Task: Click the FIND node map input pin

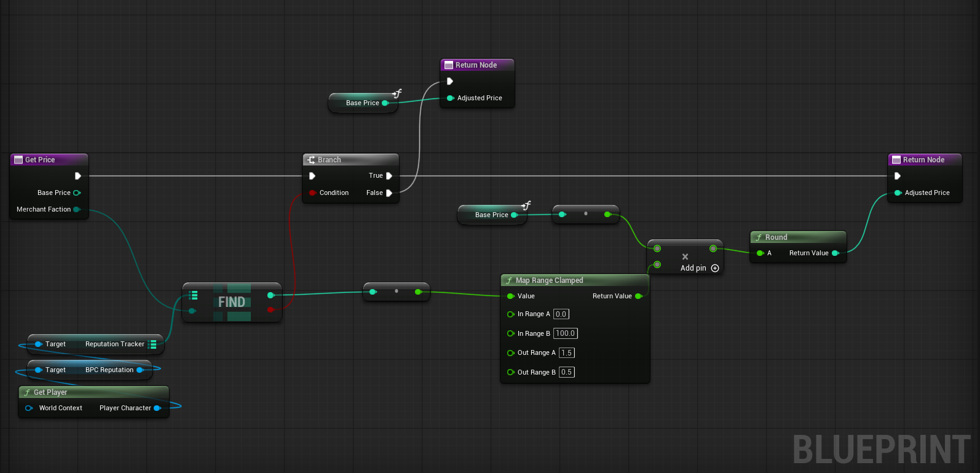Action: 193,295
